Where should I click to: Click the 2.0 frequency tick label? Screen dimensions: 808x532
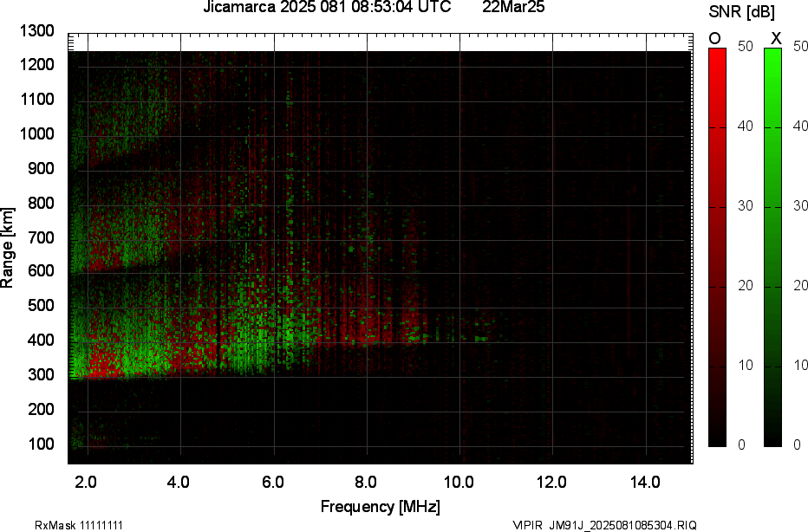coord(86,482)
